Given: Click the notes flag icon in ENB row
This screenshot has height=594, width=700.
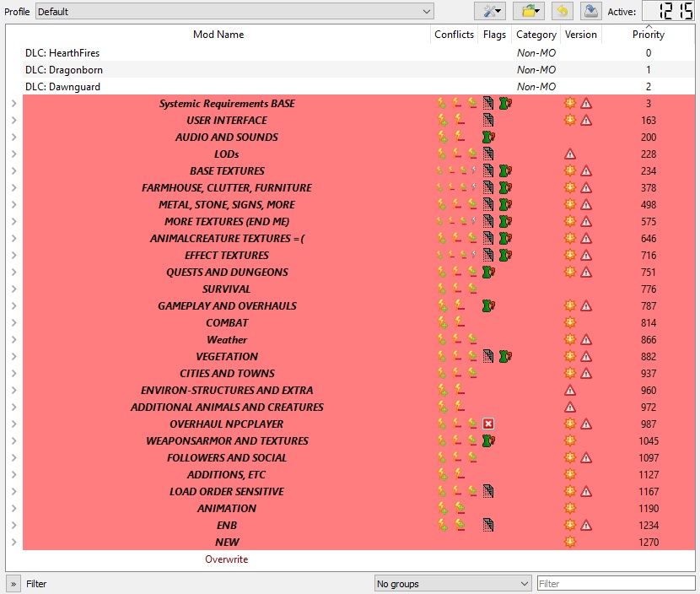Looking at the screenshot, I should (488, 525).
